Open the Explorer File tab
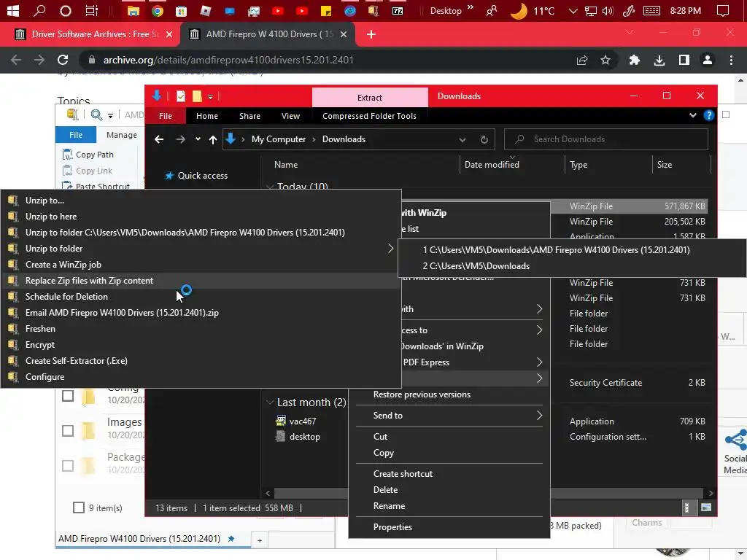The height and width of the screenshot is (560, 747). pyautogui.click(x=166, y=116)
